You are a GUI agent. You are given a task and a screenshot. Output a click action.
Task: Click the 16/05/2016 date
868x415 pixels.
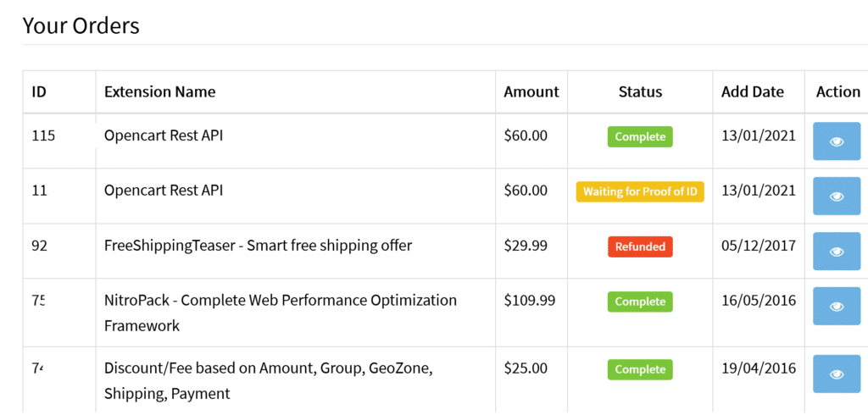[x=759, y=301]
